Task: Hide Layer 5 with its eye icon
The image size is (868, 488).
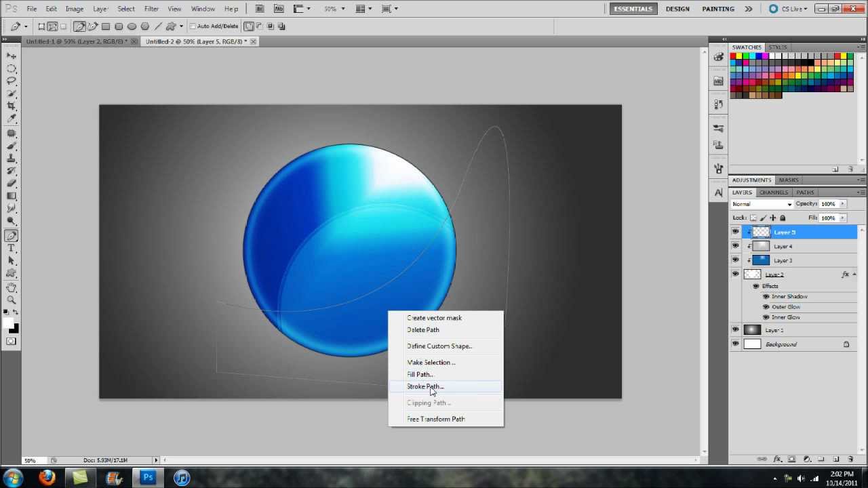Action: [x=735, y=232]
